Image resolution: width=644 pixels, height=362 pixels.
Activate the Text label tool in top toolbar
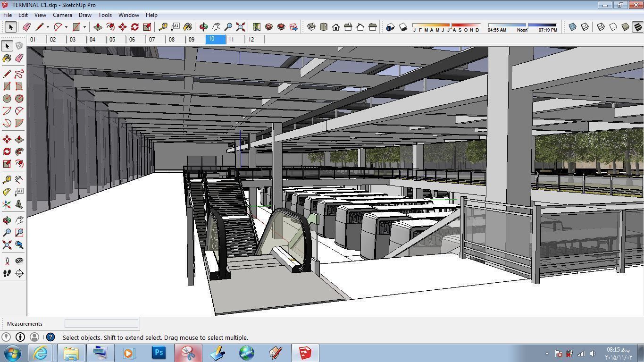176,27
